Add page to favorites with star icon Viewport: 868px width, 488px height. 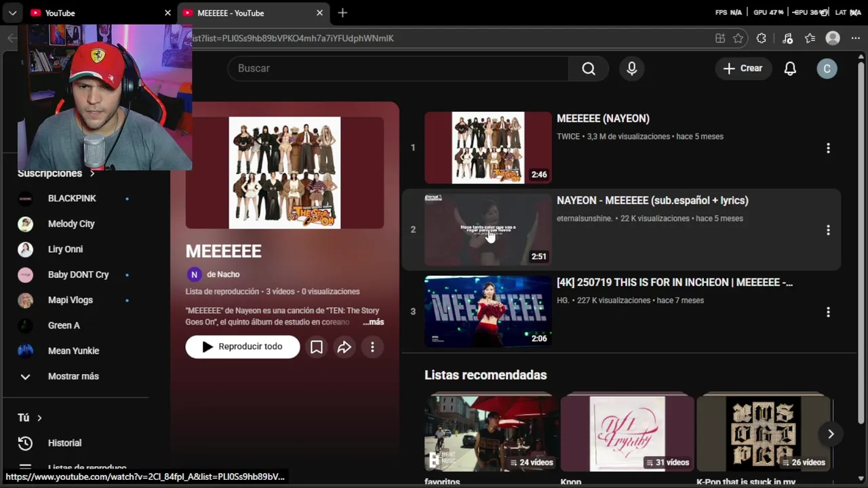click(738, 39)
